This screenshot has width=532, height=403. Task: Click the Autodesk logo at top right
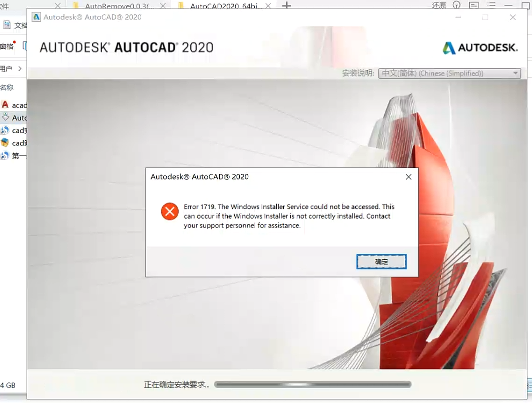tap(480, 48)
